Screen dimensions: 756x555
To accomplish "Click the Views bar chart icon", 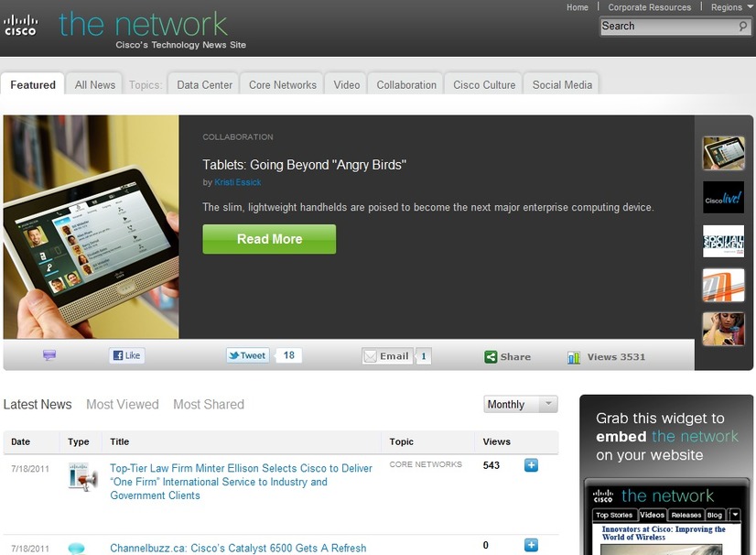I will [x=574, y=357].
